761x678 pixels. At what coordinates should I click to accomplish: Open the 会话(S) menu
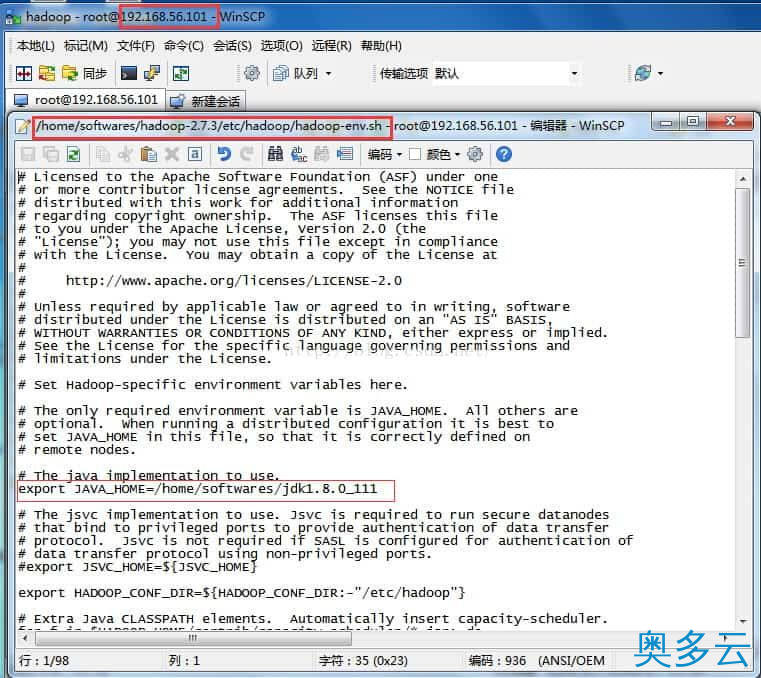coord(232,46)
